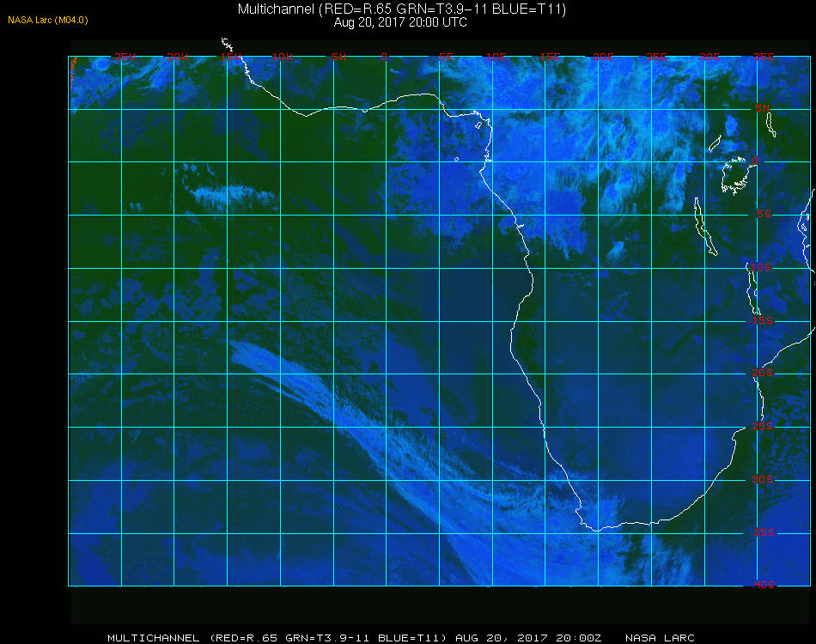The width and height of the screenshot is (816, 644).
Task: Select the bottom 'AUG 20, 2017 20:00Z' text
Action: 528,638
